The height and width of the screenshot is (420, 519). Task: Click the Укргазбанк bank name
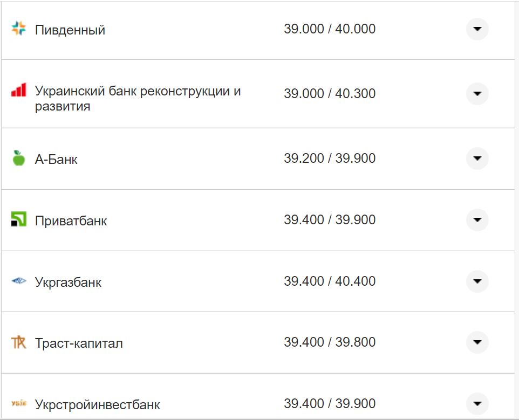pyautogui.click(x=70, y=281)
